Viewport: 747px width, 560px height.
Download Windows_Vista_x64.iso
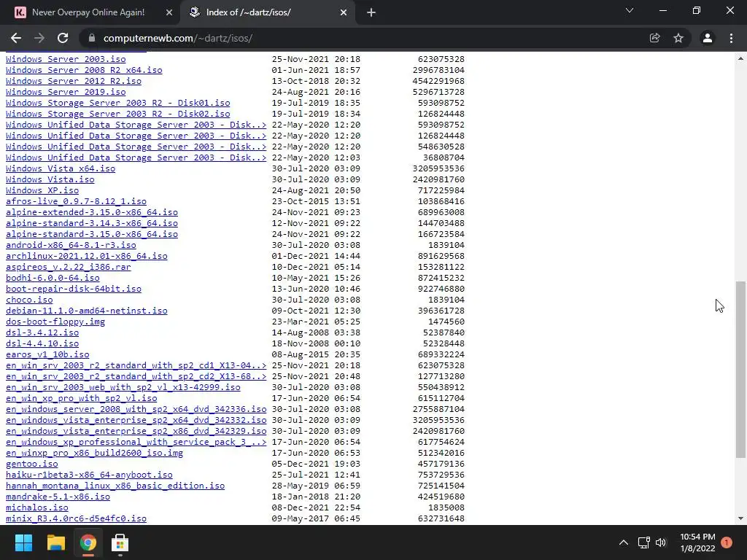click(x=61, y=168)
